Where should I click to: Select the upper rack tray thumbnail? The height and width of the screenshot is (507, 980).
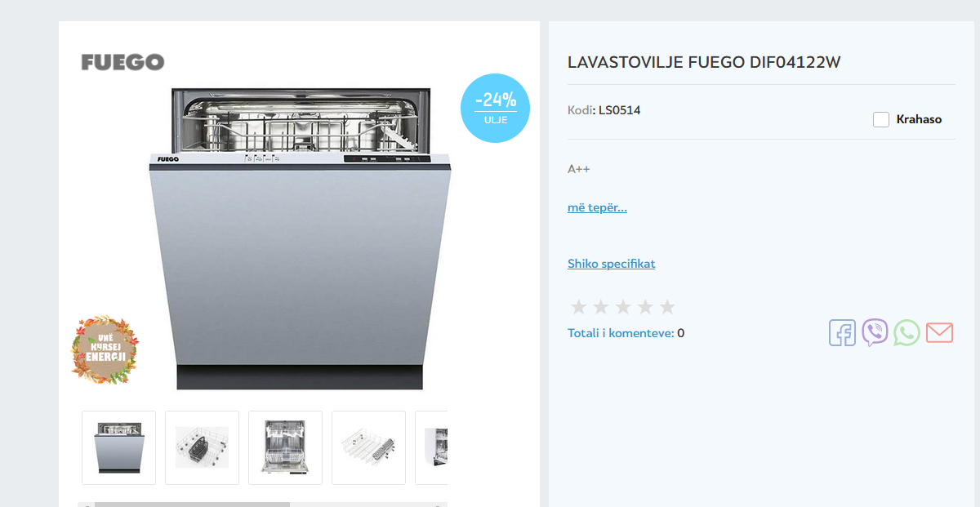(x=368, y=447)
